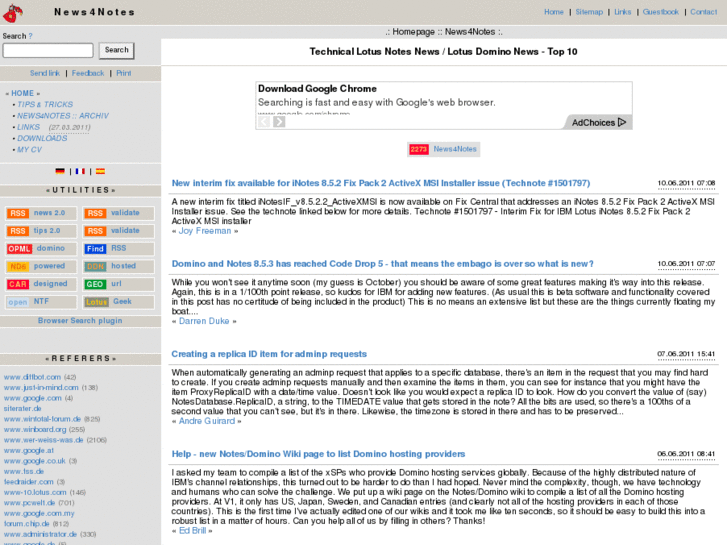The image size is (727, 545).
Task: Go to HOME in sidebar menu
Action: [x=23, y=93]
